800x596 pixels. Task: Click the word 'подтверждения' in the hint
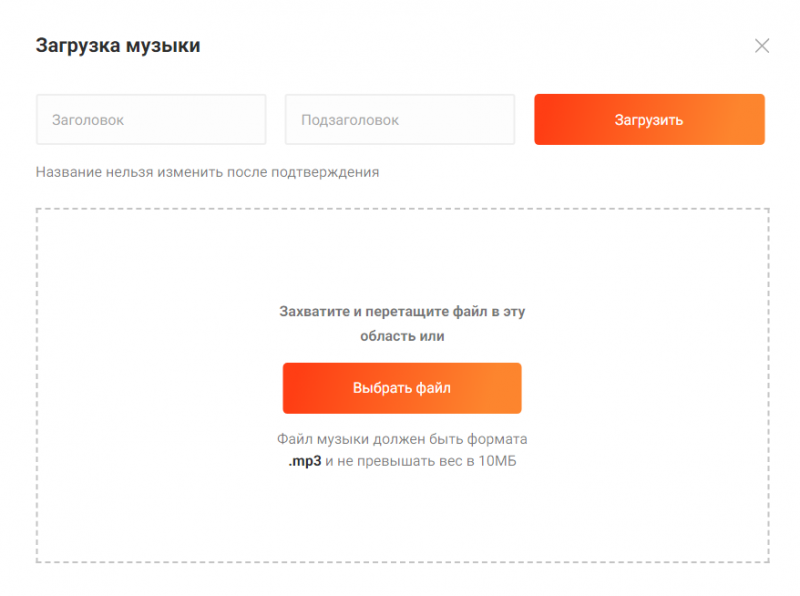click(x=331, y=172)
